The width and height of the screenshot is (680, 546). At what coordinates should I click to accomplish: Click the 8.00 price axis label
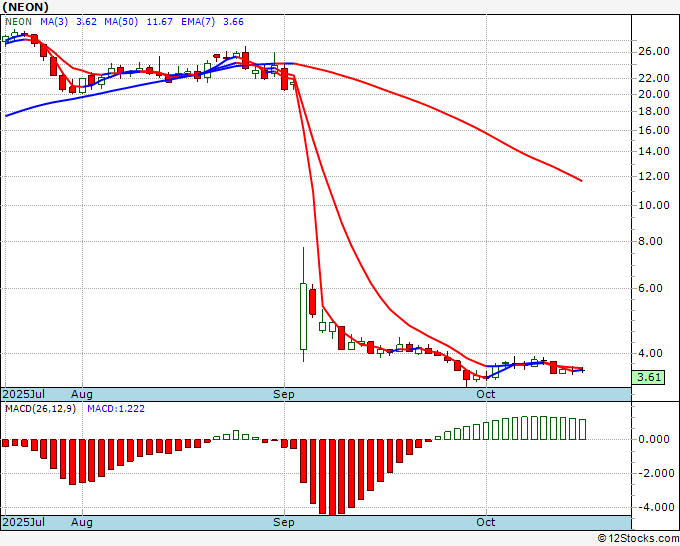pyautogui.click(x=651, y=242)
